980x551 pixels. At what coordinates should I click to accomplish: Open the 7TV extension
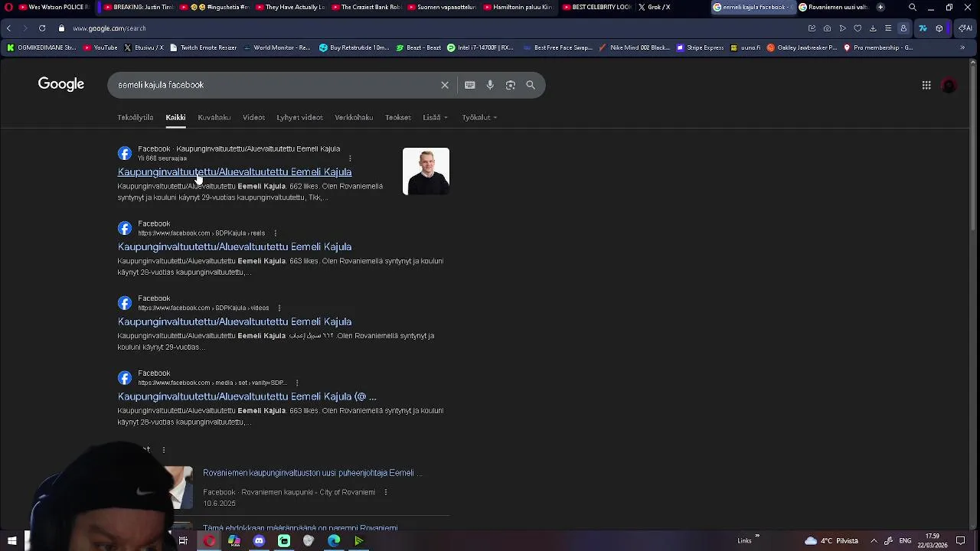923,28
